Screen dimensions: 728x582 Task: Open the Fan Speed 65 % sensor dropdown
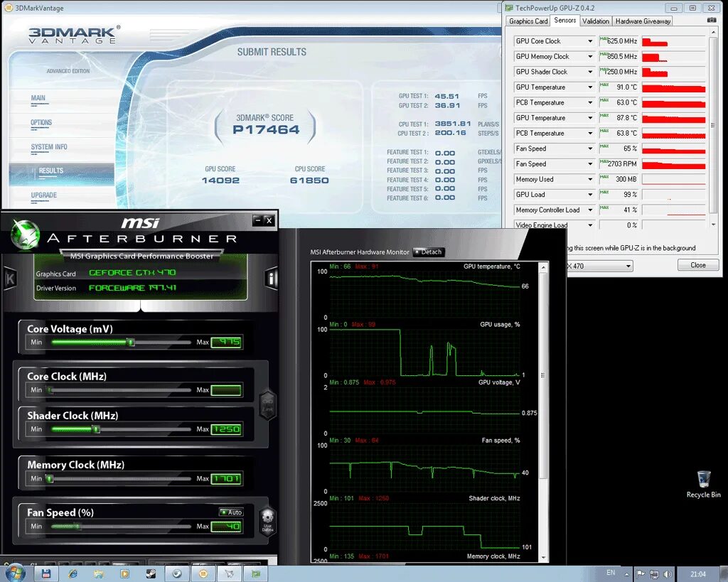(590, 149)
